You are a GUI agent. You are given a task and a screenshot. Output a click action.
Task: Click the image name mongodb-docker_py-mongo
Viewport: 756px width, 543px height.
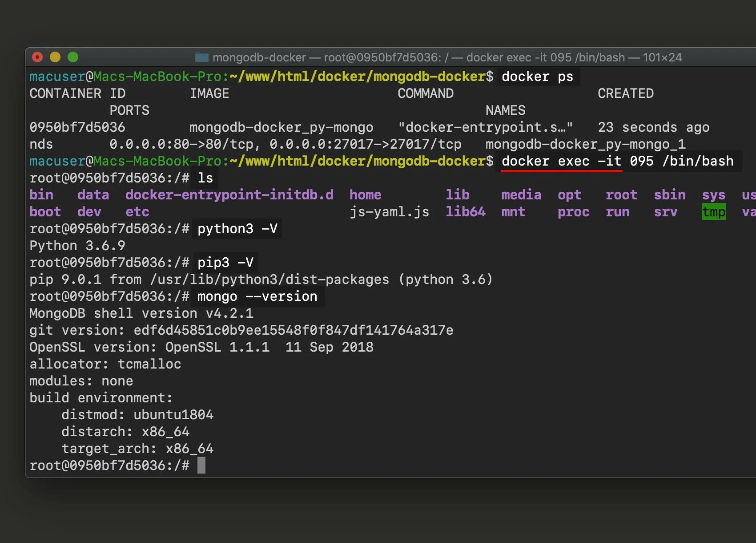tap(281, 127)
